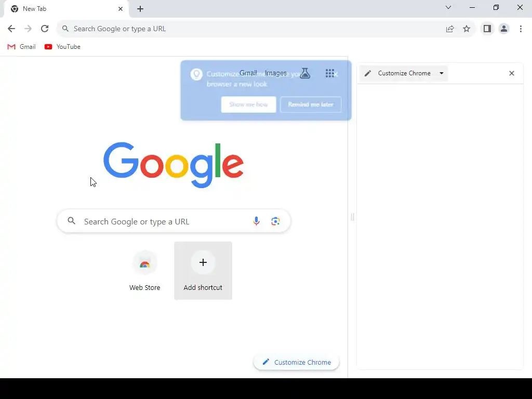
Task: Click the page search box
Action: (174, 221)
